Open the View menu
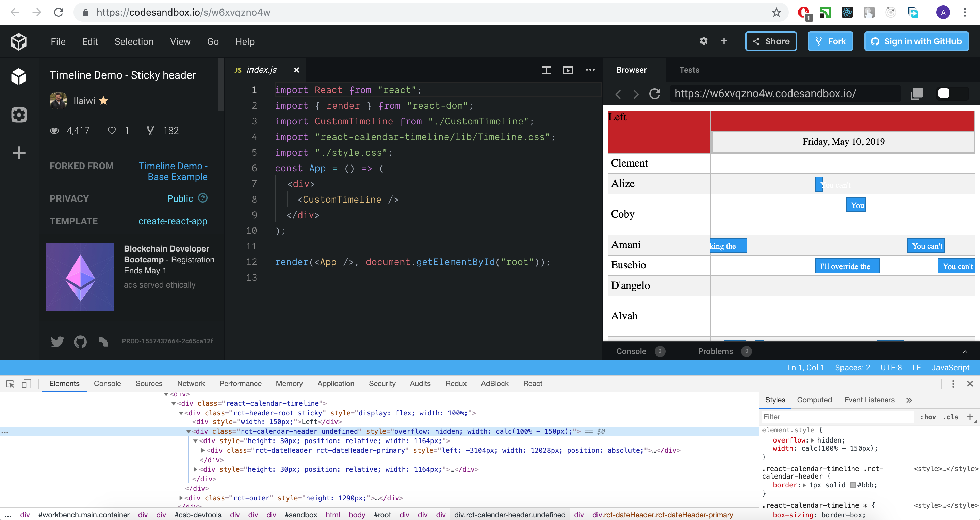980x520 pixels. (x=180, y=41)
